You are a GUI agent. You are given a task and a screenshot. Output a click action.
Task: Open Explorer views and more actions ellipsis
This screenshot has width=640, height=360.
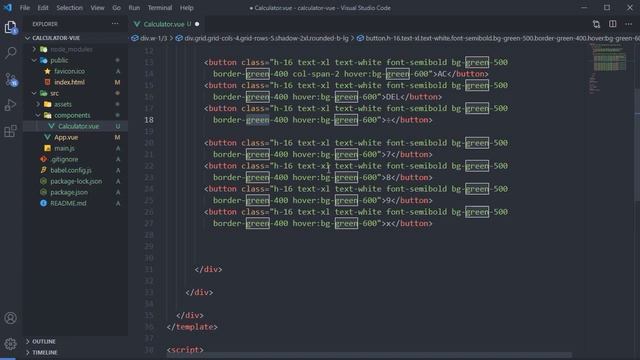click(x=115, y=24)
